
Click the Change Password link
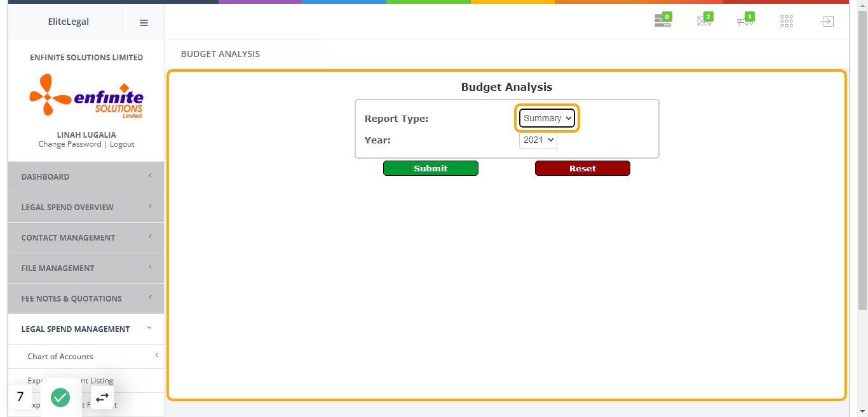(x=70, y=144)
